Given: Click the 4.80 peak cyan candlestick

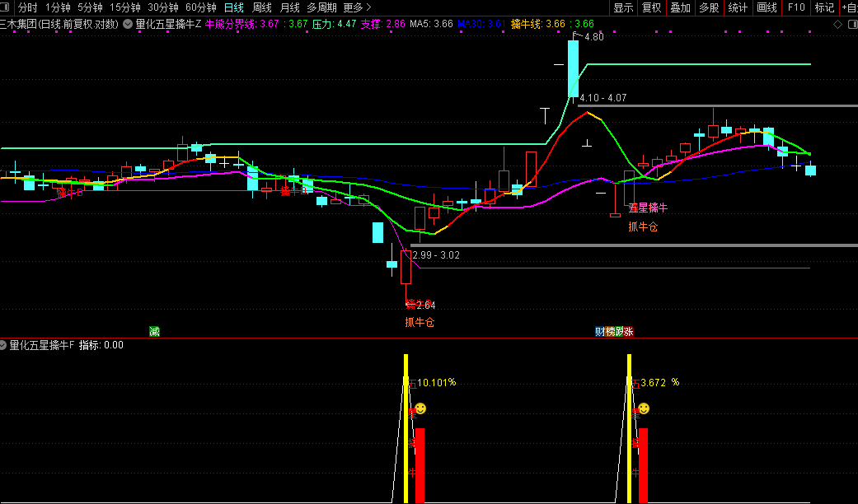Looking at the screenshot, I should point(573,68).
